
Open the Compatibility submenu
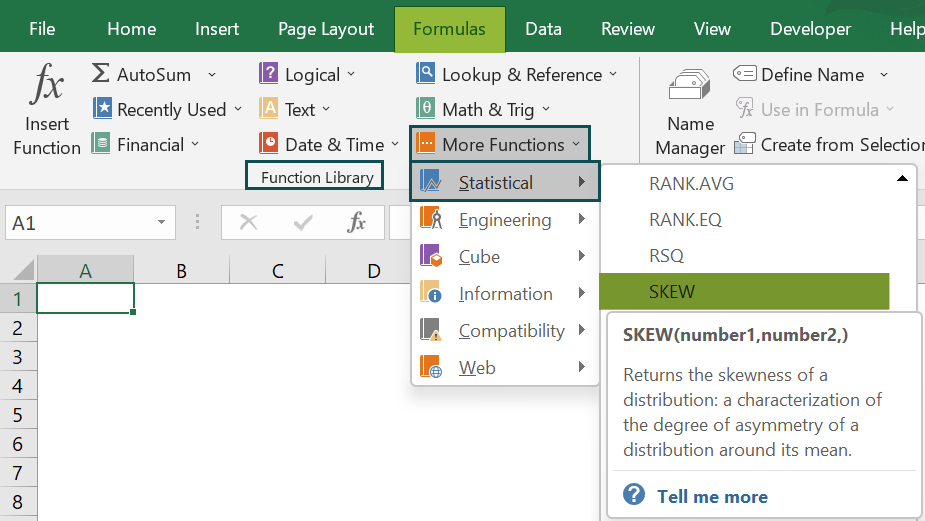[505, 330]
